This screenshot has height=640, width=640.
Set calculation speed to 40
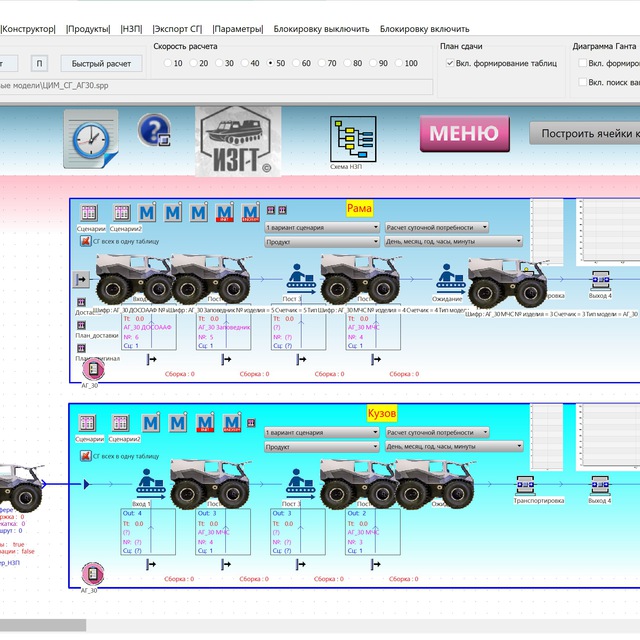[244, 63]
